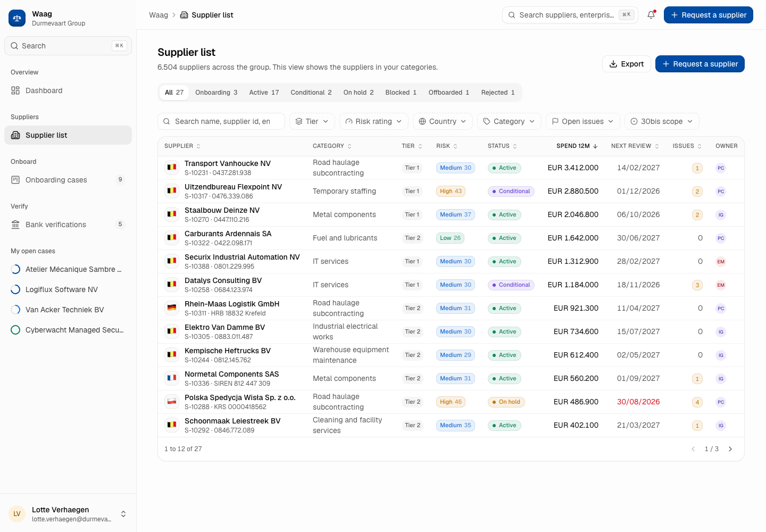Switch to the Conditional 2 tab
766x532 pixels.
click(x=311, y=93)
